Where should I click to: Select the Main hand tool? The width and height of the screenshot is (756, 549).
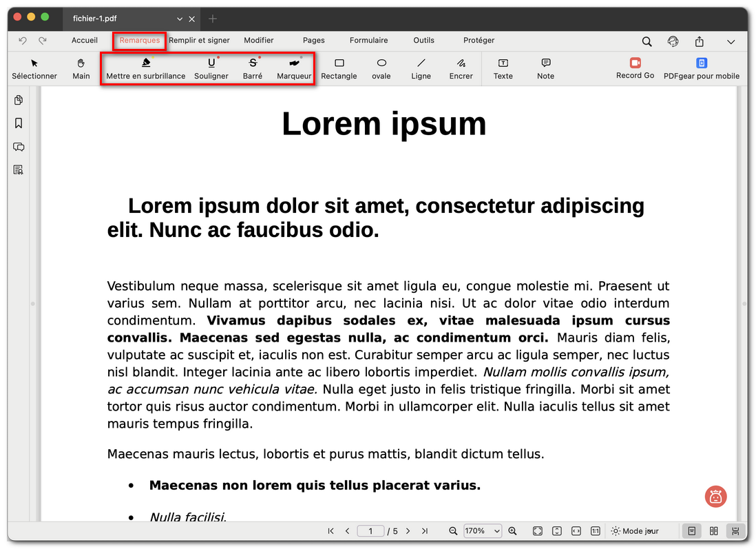point(81,69)
